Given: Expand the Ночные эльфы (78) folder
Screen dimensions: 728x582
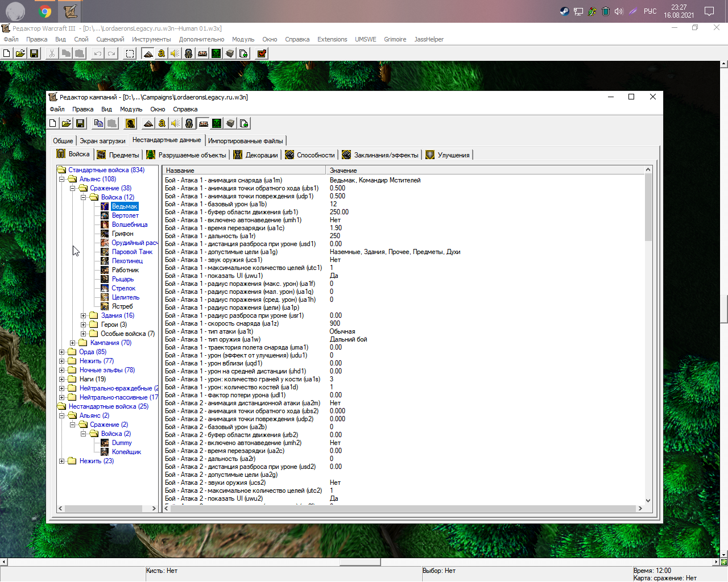Looking at the screenshot, I should coord(61,370).
